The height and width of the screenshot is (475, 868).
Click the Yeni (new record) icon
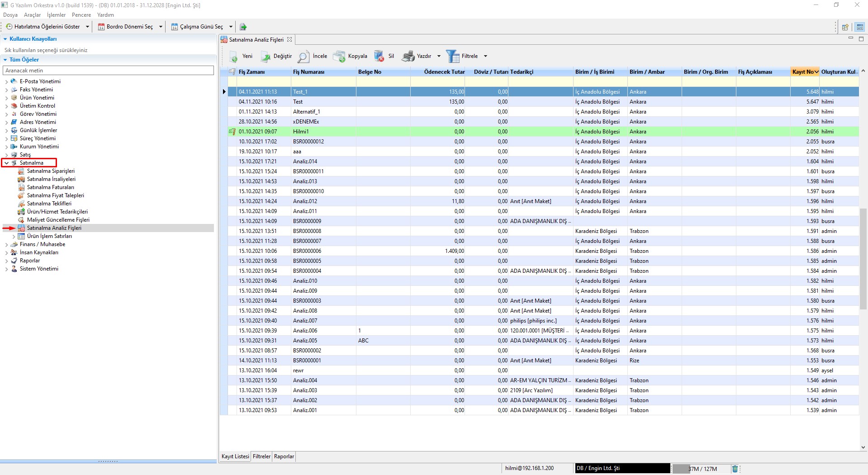(x=234, y=57)
